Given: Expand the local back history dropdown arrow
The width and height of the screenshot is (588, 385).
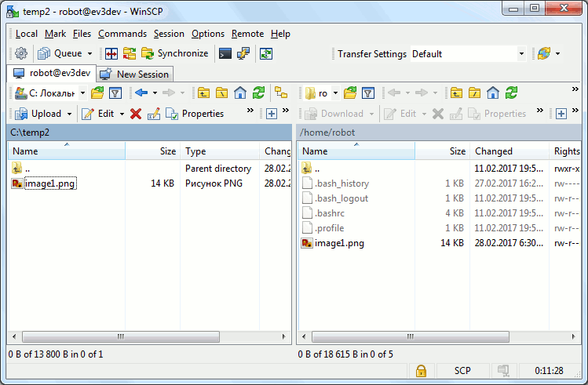Looking at the screenshot, I should point(155,93).
